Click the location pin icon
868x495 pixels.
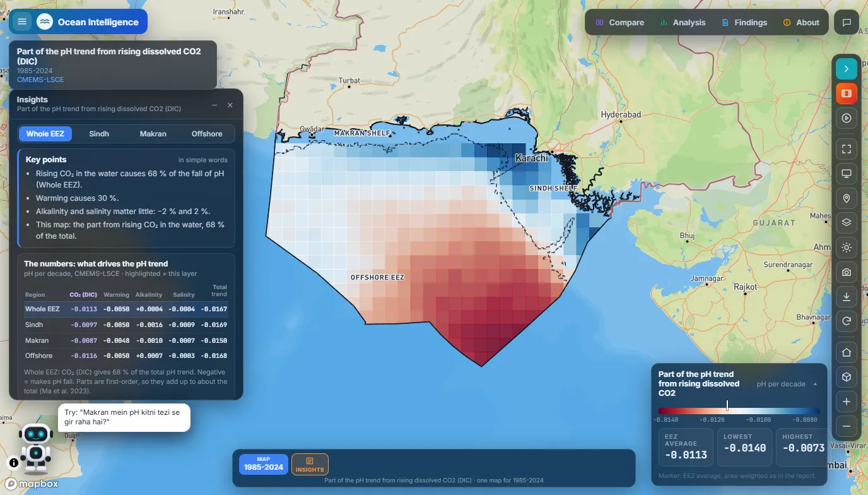(847, 198)
